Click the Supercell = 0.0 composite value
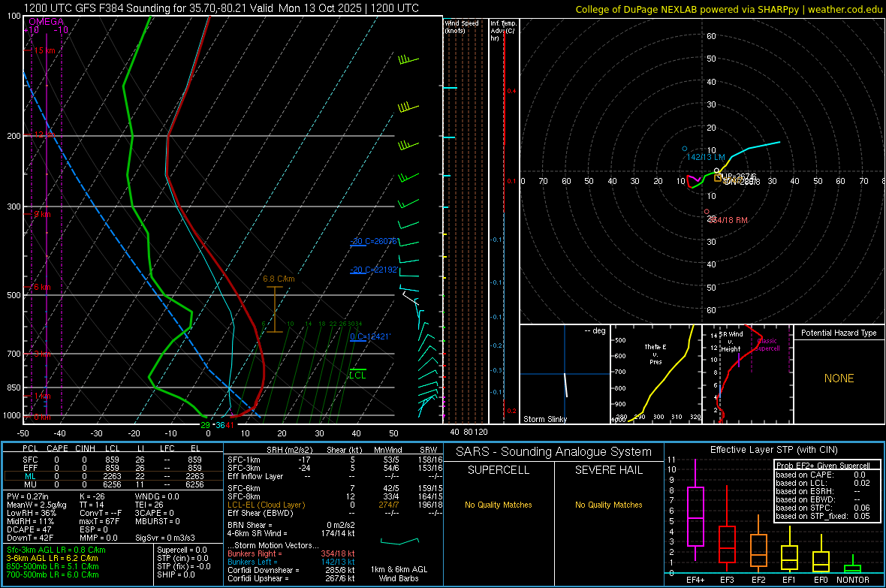The image size is (886, 588). point(182,550)
